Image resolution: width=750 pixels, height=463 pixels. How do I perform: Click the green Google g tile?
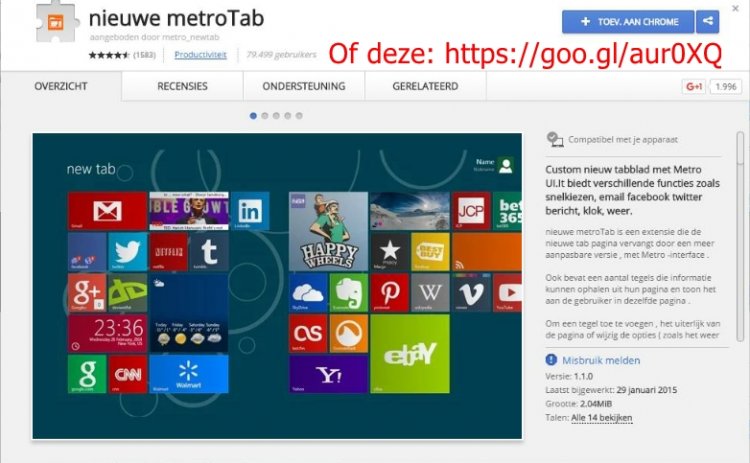[87, 374]
